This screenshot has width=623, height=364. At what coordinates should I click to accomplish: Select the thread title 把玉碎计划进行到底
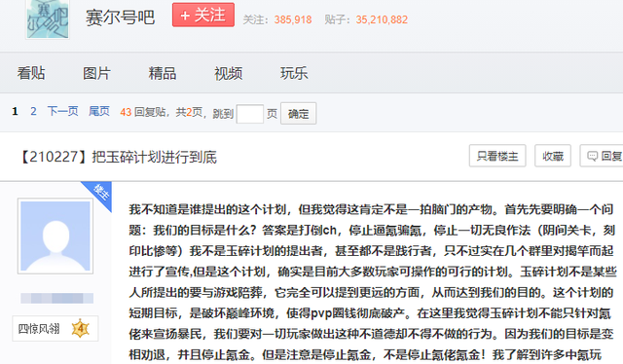coord(155,157)
